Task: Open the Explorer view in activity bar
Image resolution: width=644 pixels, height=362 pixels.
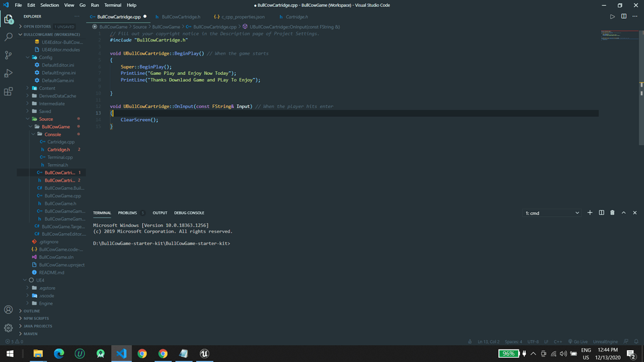Action: click(8, 19)
